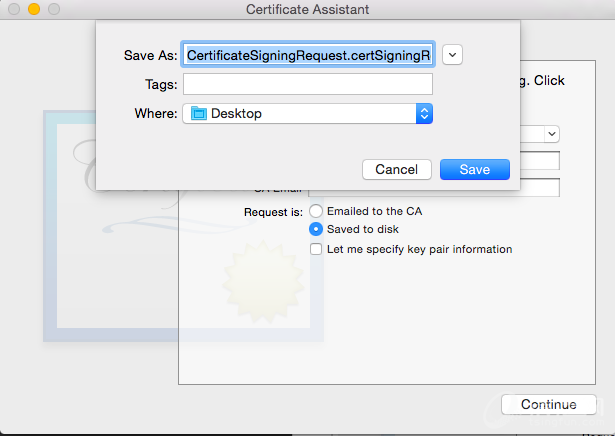The height and width of the screenshot is (436, 615).
Task: Click the empty Tags field
Action: (308, 84)
